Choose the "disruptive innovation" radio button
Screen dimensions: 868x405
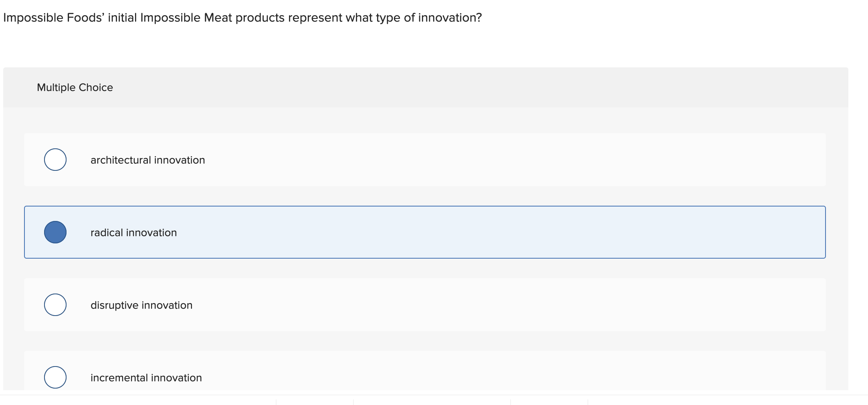click(x=55, y=305)
